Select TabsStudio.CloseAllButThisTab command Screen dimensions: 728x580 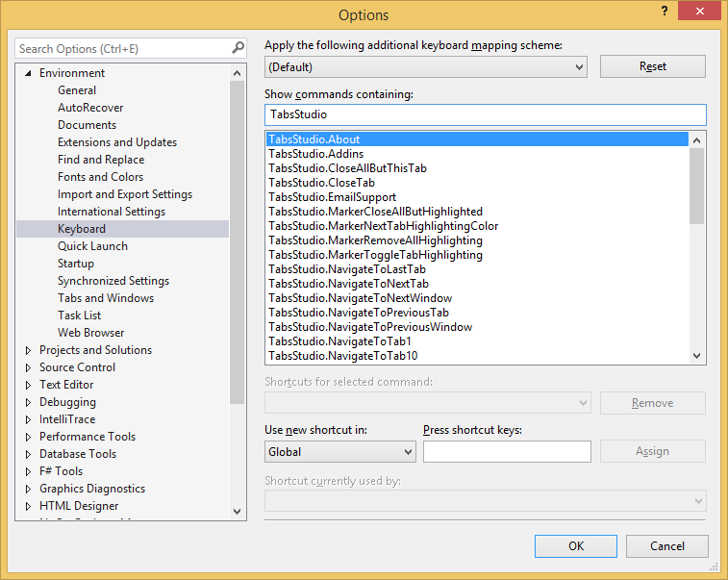pyautogui.click(x=477, y=168)
